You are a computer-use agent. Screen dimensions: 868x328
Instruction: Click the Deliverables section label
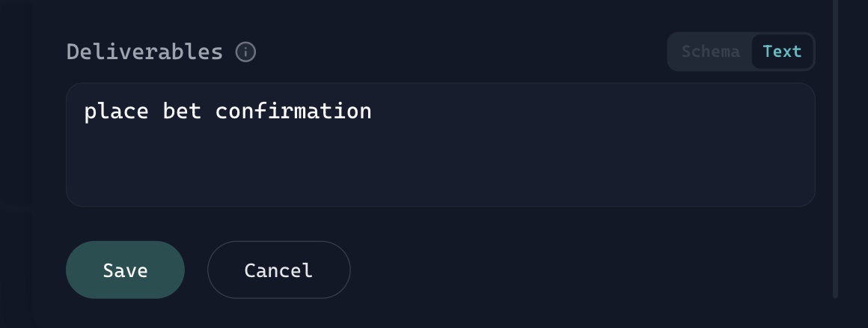coord(144,52)
